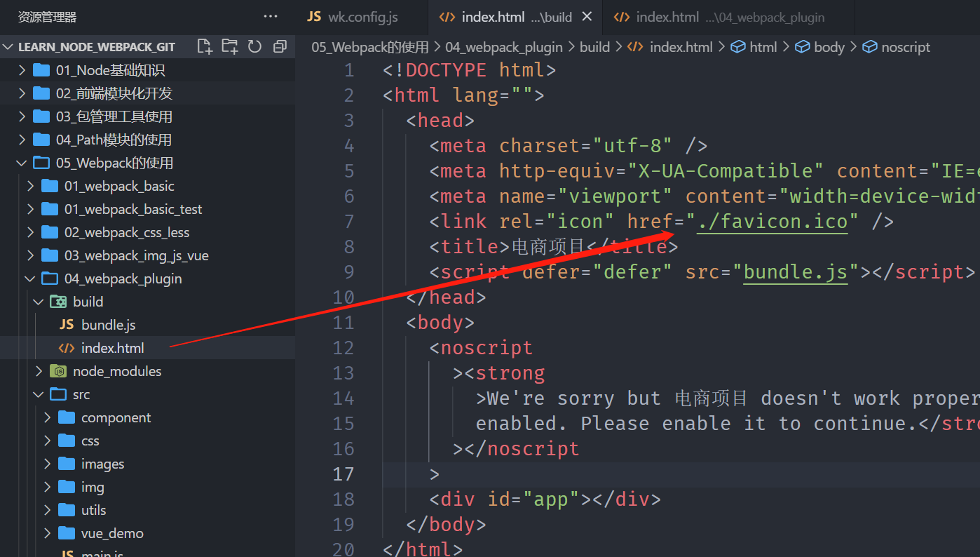980x557 pixels.
Task: Collapse the 05_Webpack的使用 folder
Action: pyautogui.click(x=114, y=163)
